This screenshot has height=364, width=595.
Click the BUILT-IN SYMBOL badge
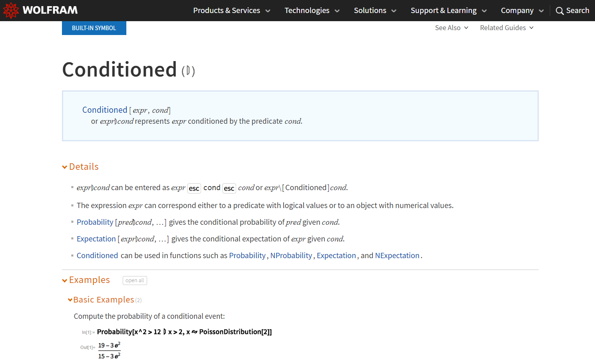coord(94,28)
